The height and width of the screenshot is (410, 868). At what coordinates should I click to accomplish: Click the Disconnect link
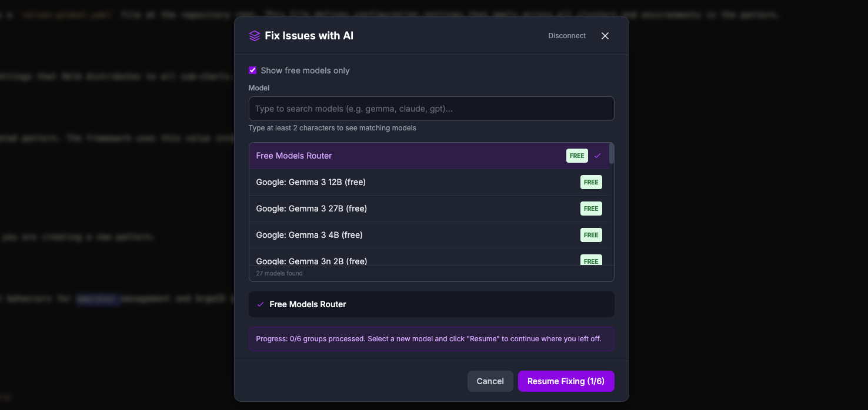566,35
